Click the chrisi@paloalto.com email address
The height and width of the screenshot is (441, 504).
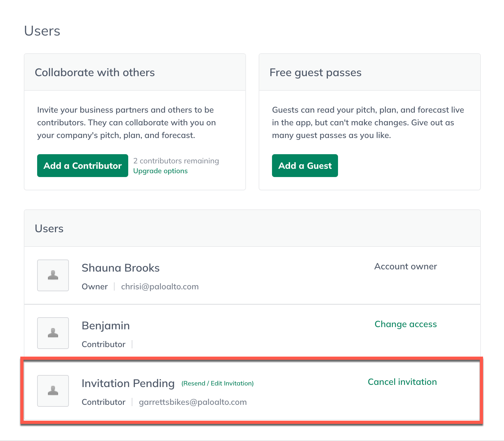click(x=160, y=287)
